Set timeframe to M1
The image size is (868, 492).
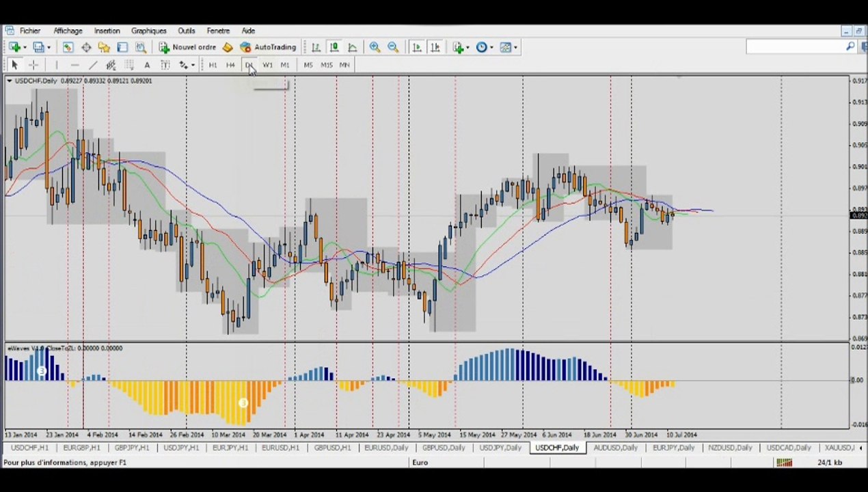(285, 65)
